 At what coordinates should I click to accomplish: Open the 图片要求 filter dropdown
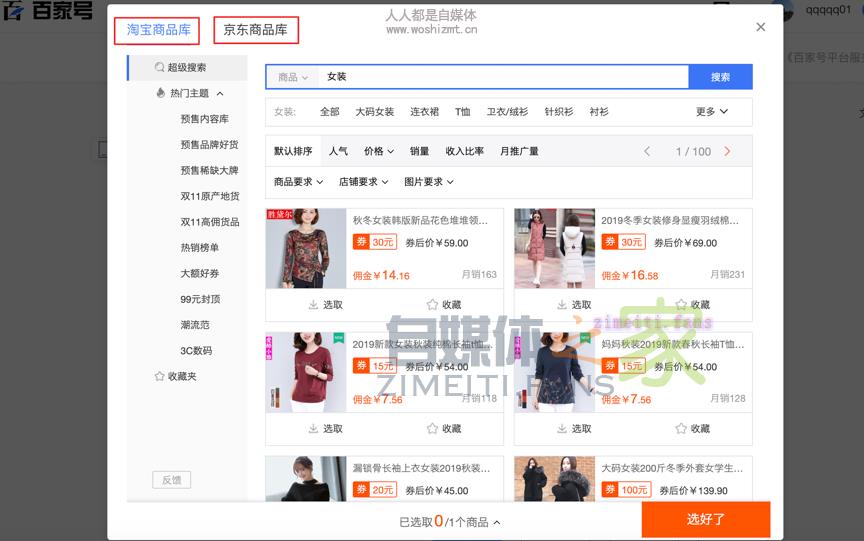(x=429, y=182)
